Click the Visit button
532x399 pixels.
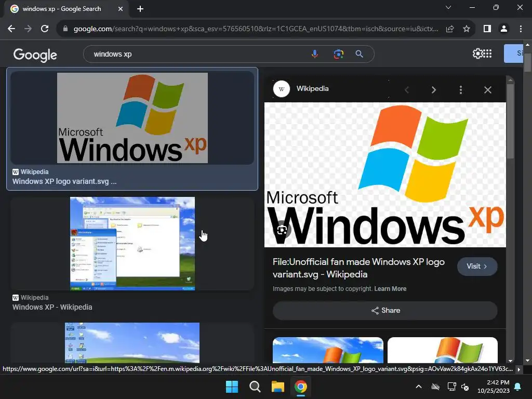[x=477, y=267]
